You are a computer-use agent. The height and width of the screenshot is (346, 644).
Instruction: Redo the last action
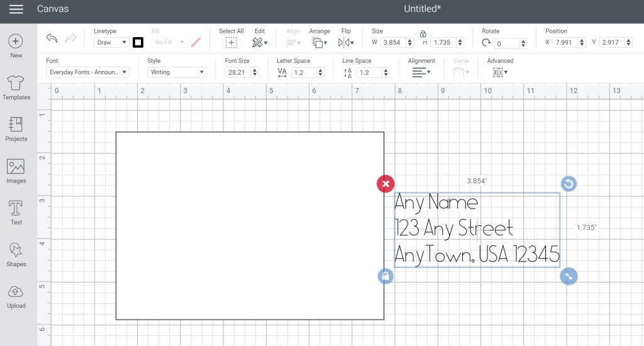70,38
